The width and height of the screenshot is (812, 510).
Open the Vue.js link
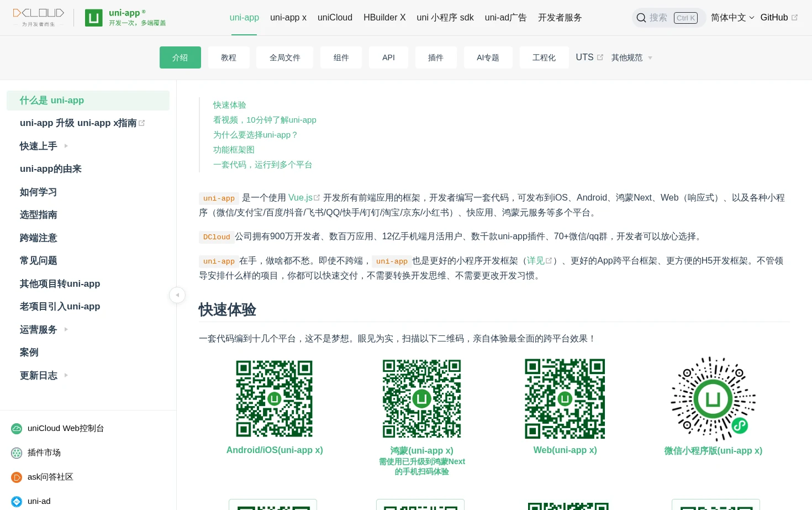click(300, 197)
